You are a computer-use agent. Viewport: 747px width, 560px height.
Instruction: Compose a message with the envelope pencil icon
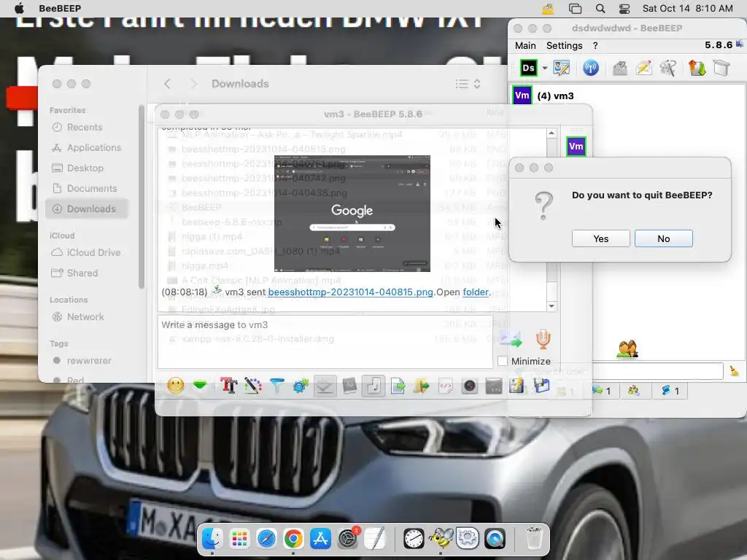point(644,68)
